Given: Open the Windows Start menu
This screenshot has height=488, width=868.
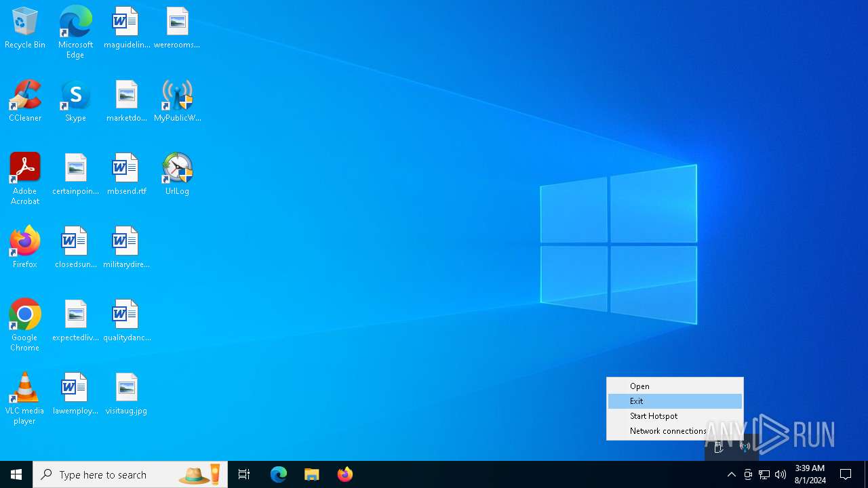Looking at the screenshot, I should click(x=16, y=474).
